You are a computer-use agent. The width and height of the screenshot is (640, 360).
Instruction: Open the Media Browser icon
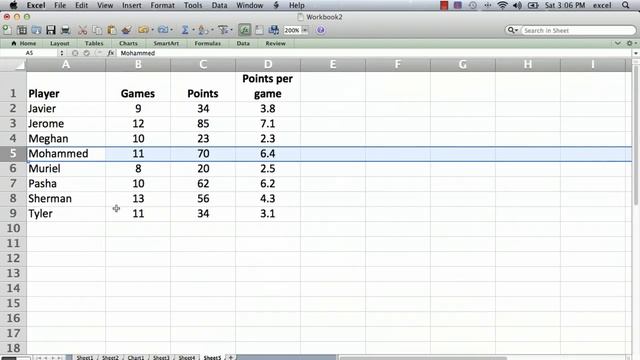(274, 30)
